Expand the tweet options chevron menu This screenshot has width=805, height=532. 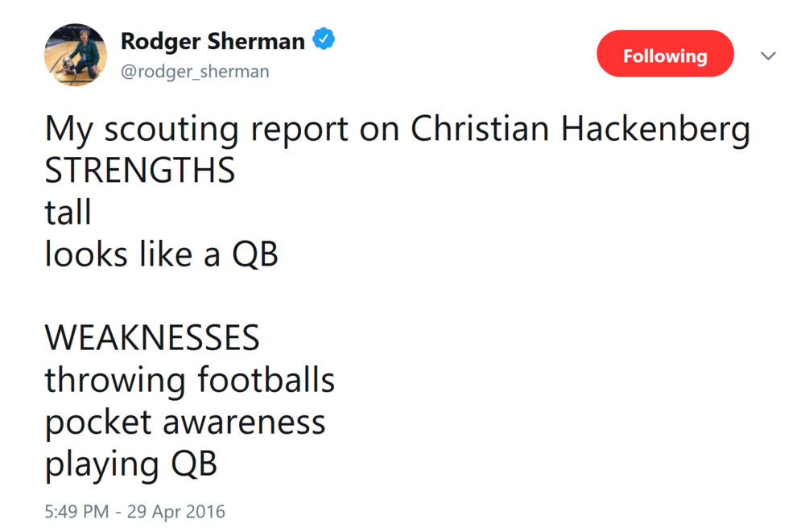768,56
